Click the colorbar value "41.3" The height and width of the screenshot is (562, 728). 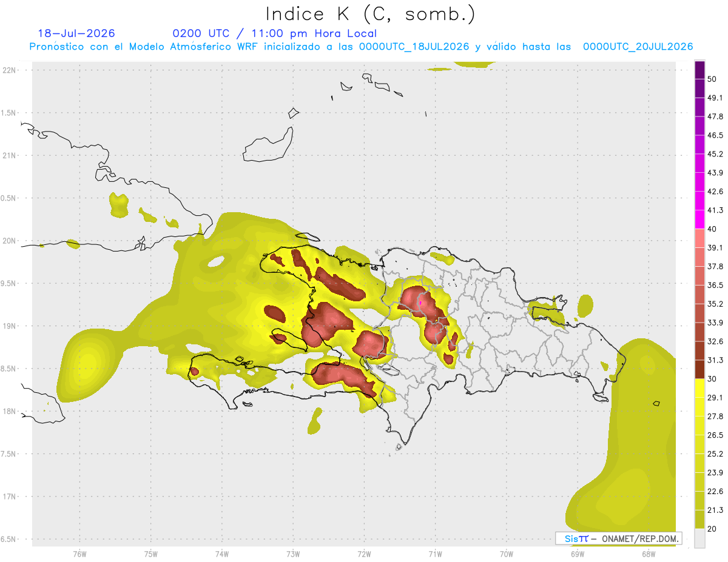tap(715, 210)
